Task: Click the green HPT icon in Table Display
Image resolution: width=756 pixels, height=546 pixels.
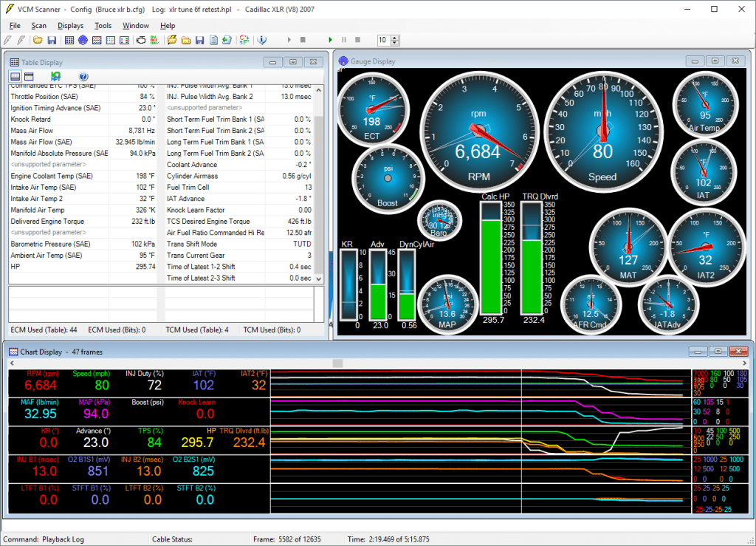Action: [56, 76]
